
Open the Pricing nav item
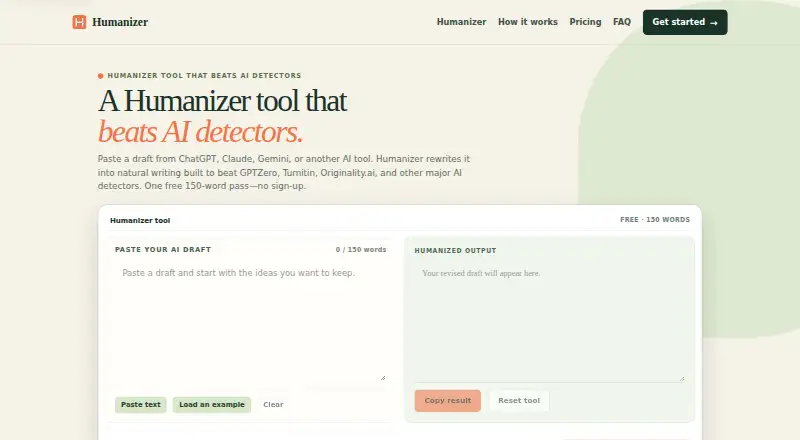pyautogui.click(x=585, y=22)
